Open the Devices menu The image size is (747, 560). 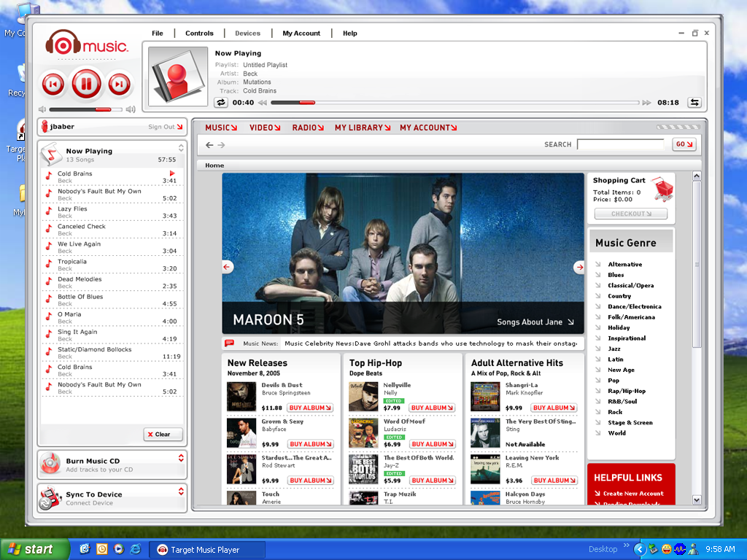(x=248, y=34)
